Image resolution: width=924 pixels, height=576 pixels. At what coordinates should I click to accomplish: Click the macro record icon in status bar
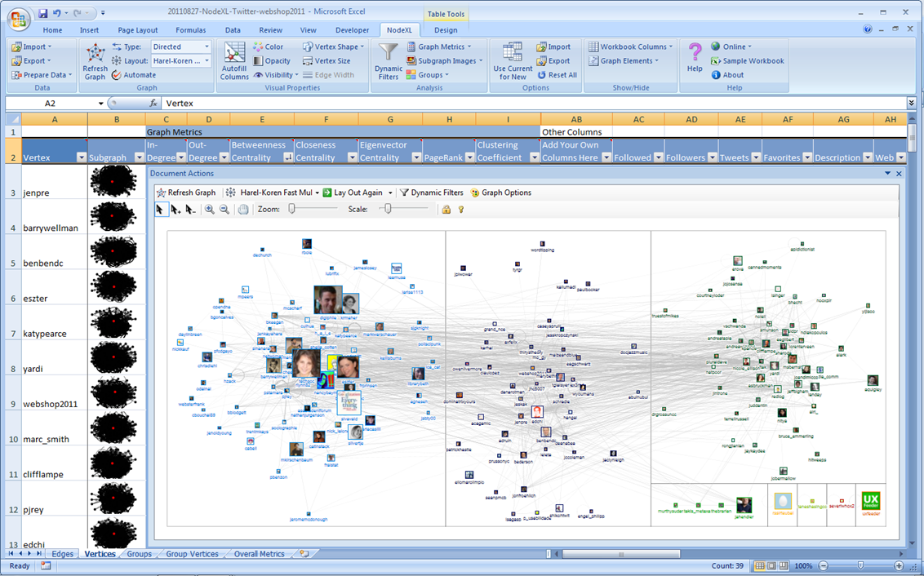46,566
